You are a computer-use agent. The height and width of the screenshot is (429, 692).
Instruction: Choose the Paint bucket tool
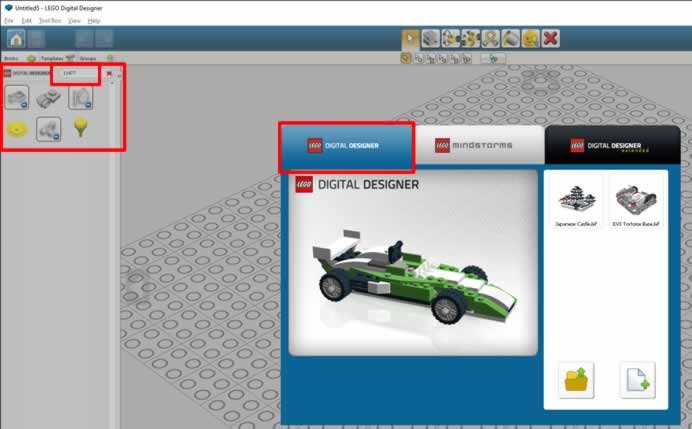[510, 39]
